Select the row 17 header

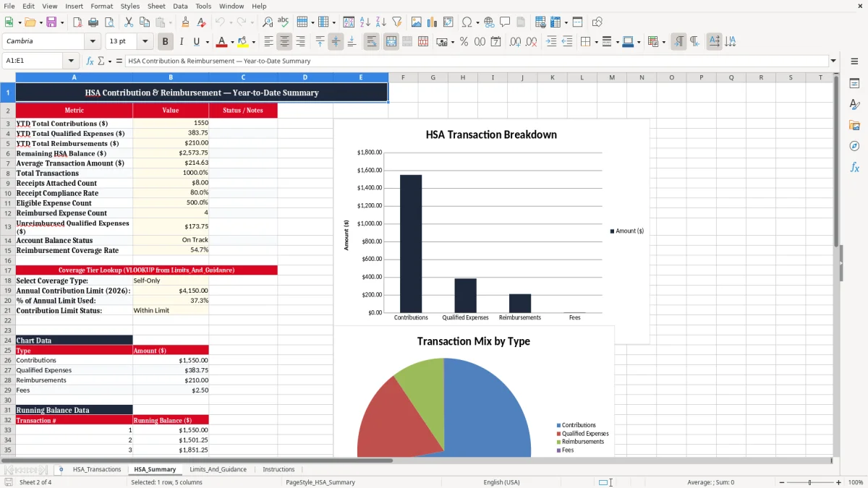pyautogui.click(x=8, y=270)
